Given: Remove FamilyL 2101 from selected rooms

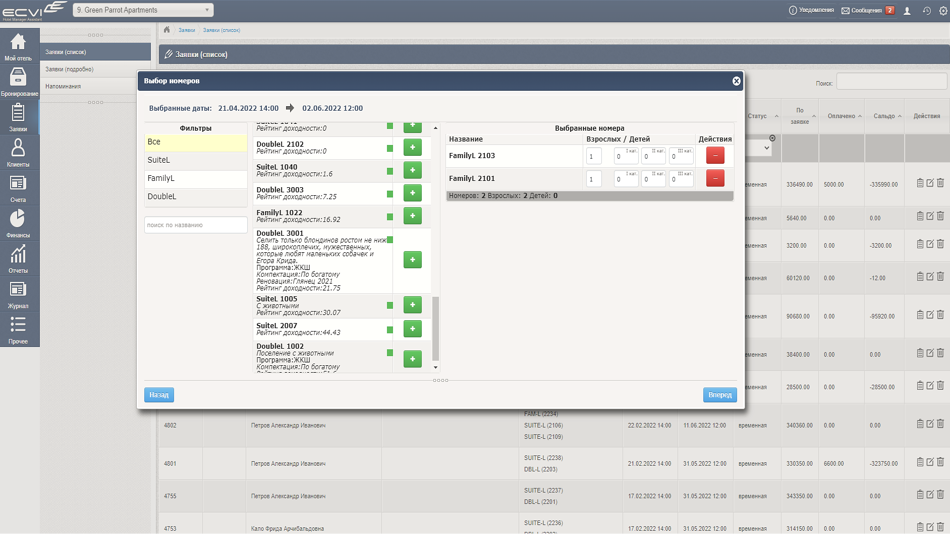Looking at the screenshot, I should 715,178.
